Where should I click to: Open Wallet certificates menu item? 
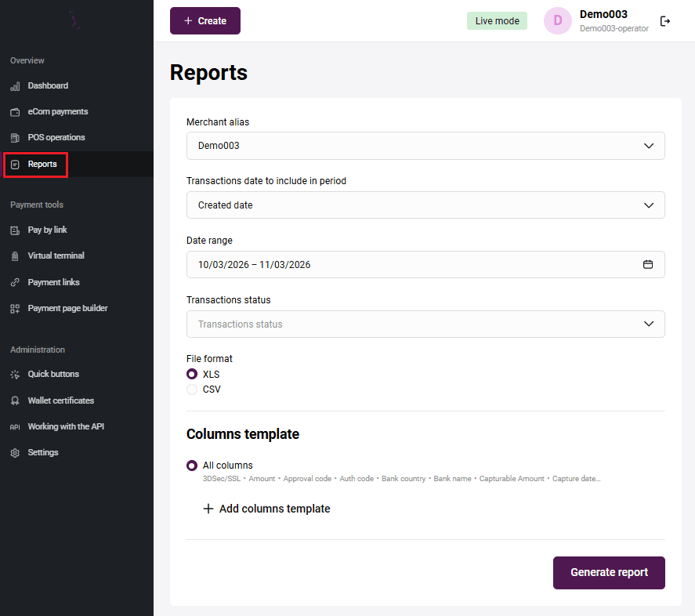(60, 400)
